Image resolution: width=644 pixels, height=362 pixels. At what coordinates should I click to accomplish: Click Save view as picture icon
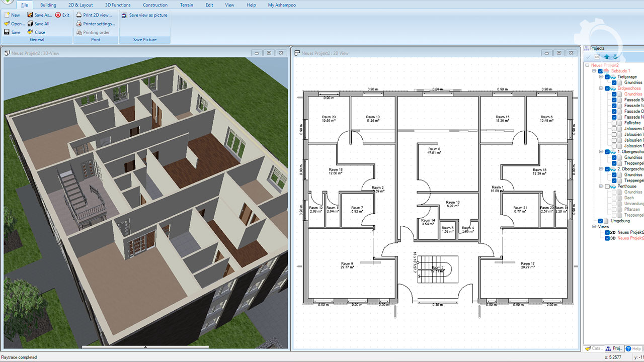(x=124, y=15)
